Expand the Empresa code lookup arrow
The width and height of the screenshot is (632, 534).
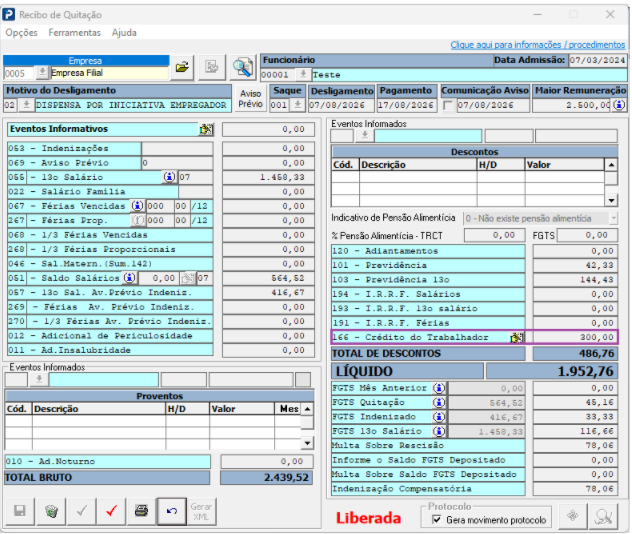click(42, 73)
